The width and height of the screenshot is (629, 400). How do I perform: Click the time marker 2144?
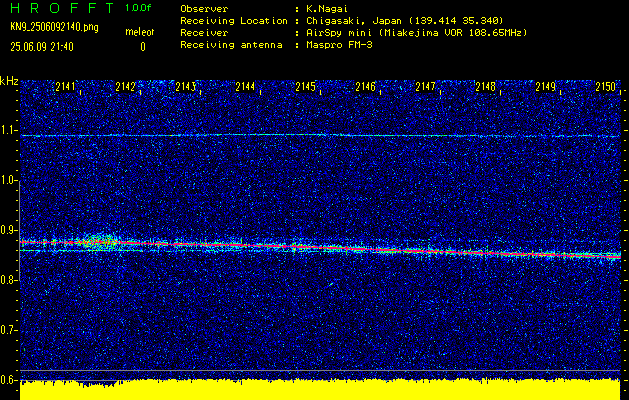point(245,87)
